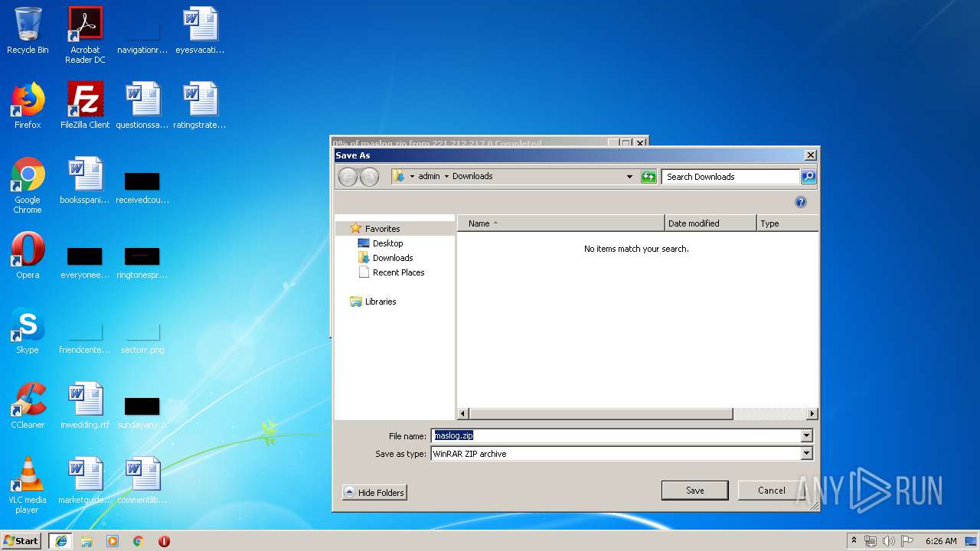Open the Recycle Bin desktop icon

point(28,31)
